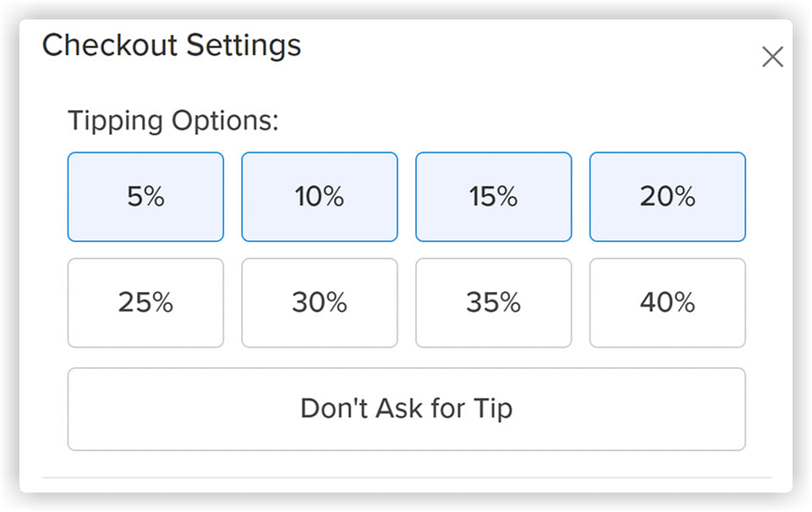The width and height of the screenshot is (812, 512).
Task: Turn on the 35% tipping option
Action: point(493,303)
